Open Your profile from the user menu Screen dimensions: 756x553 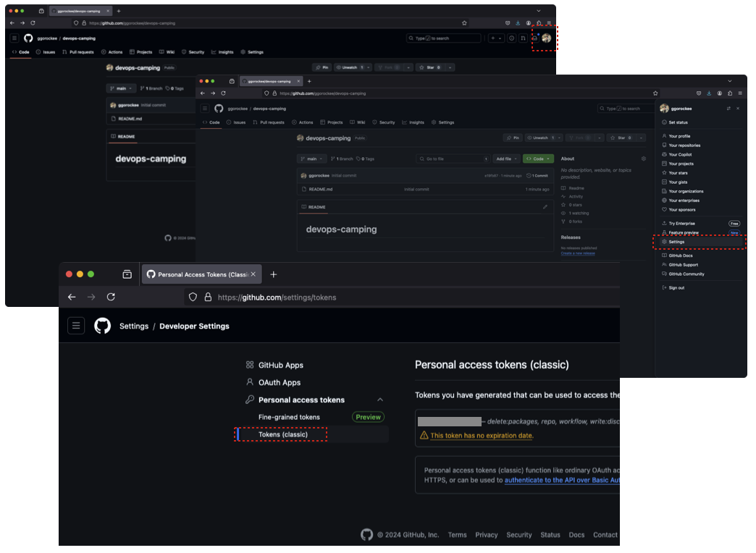click(679, 137)
